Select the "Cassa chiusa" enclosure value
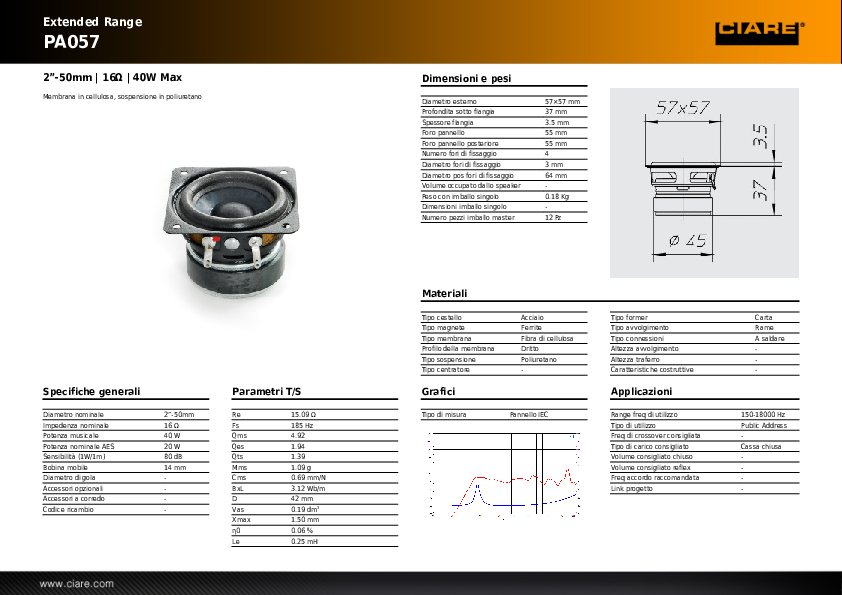The width and height of the screenshot is (842, 595). [760, 446]
